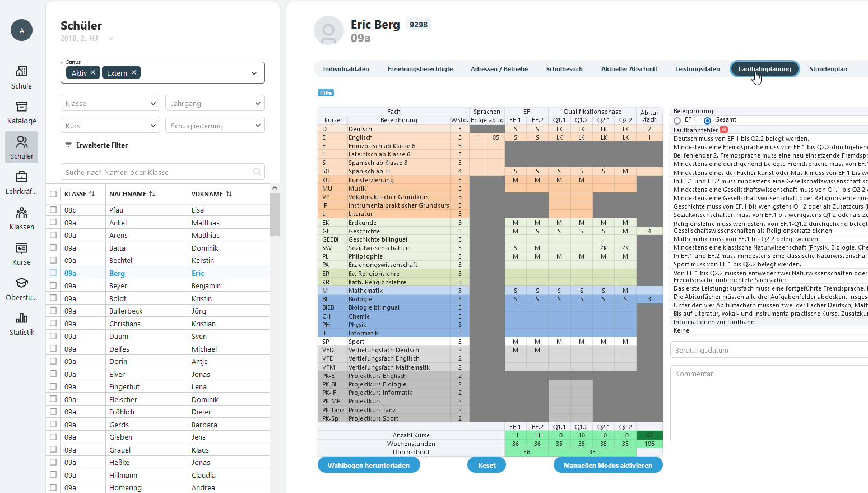
Task: Click the Mathematik Q1.1 course cell
Action: point(559,291)
